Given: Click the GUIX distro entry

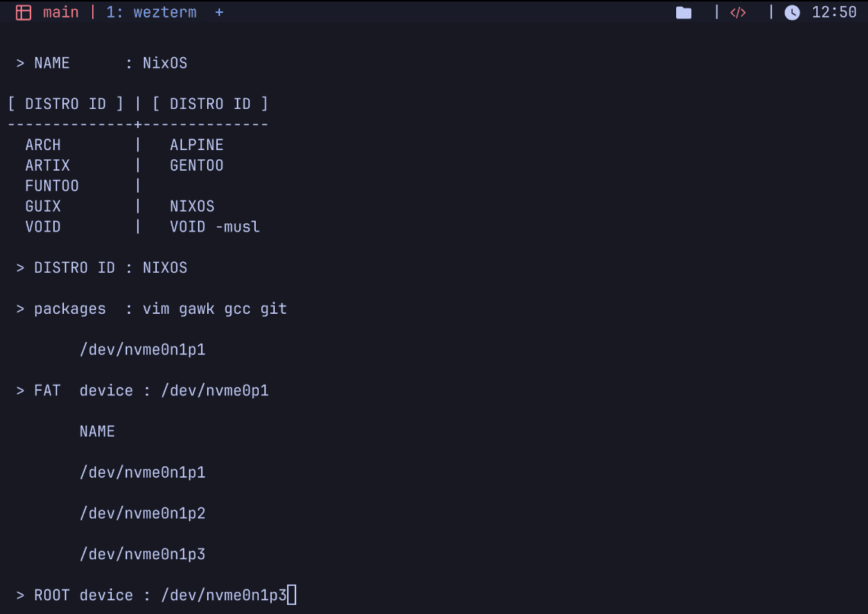Looking at the screenshot, I should tap(43, 206).
